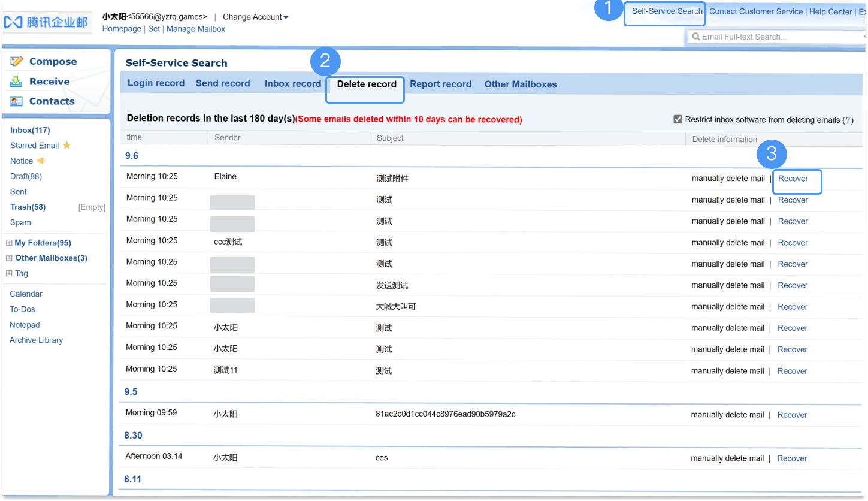Click [Empty] next to Trash
The image size is (868, 501).
(x=92, y=207)
